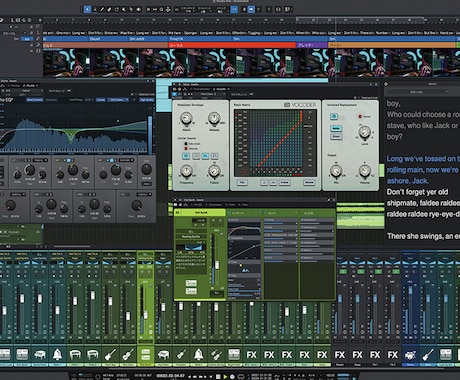Open the インサート tab in channel editor

click(x=239, y=213)
